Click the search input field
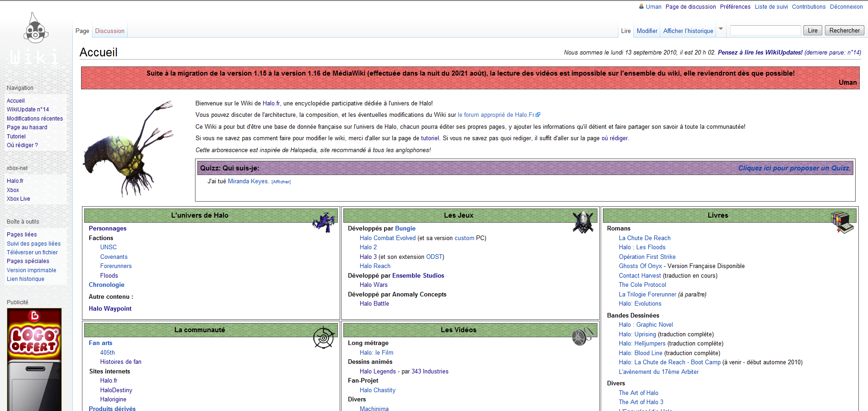Image resolution: width=868 pixels, height=411 pixels. (x=765, y=30)
